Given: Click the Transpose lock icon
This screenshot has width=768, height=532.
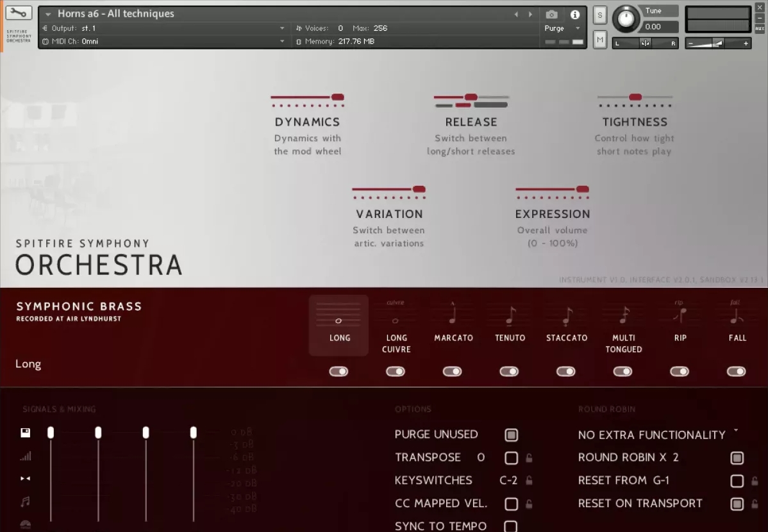Looking at the screenshot, I should click(529, 458).
